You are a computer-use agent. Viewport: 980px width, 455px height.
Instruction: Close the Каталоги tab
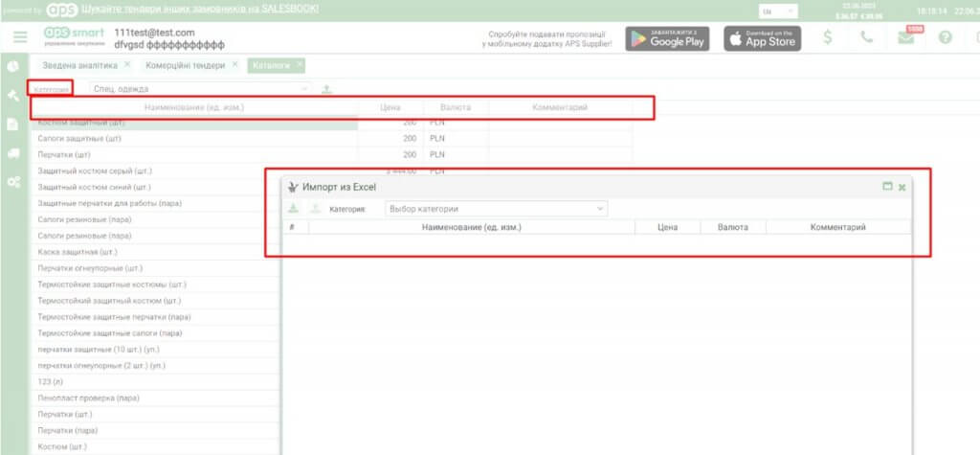click(300, 64)
